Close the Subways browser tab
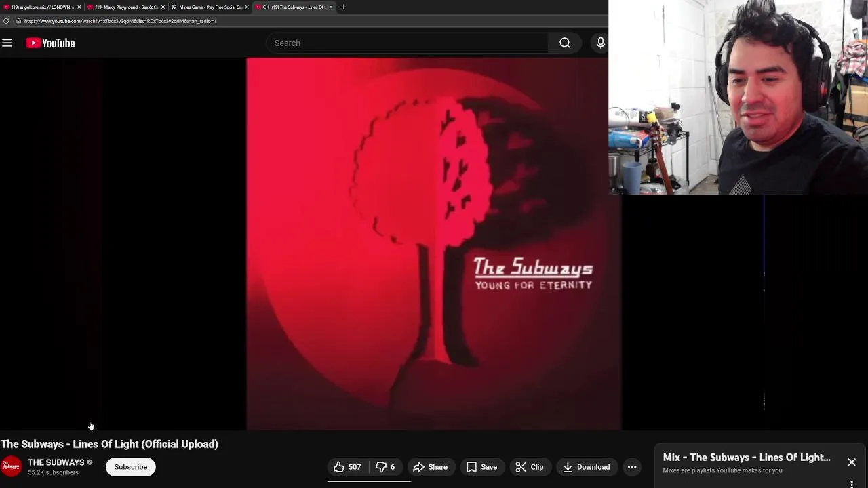 click(331, 7)
